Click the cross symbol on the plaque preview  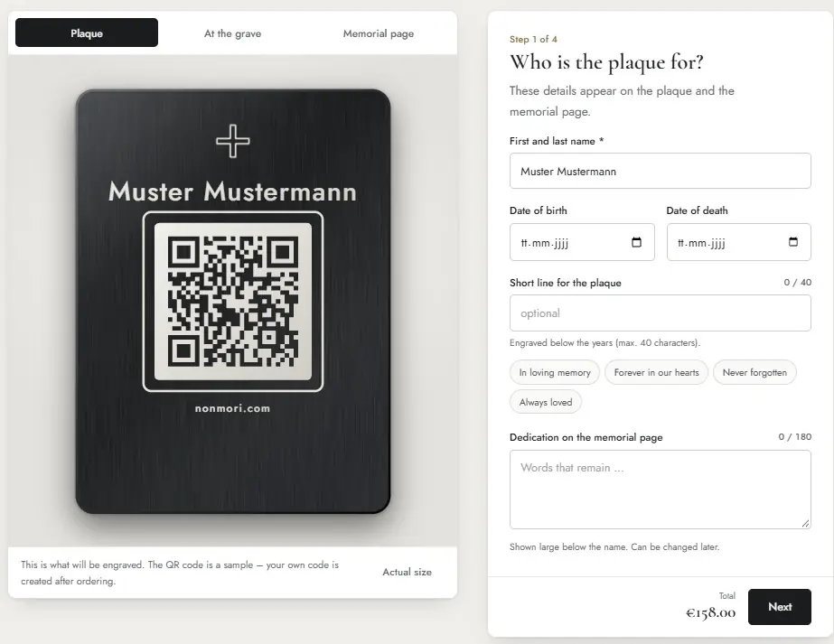click(x=233, y=141)
